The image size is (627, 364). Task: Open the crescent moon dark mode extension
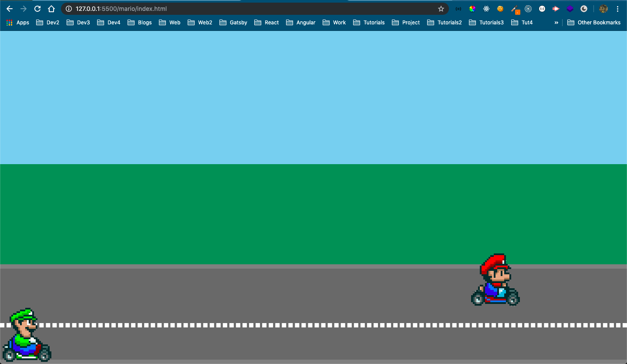[x=584, y=9]
